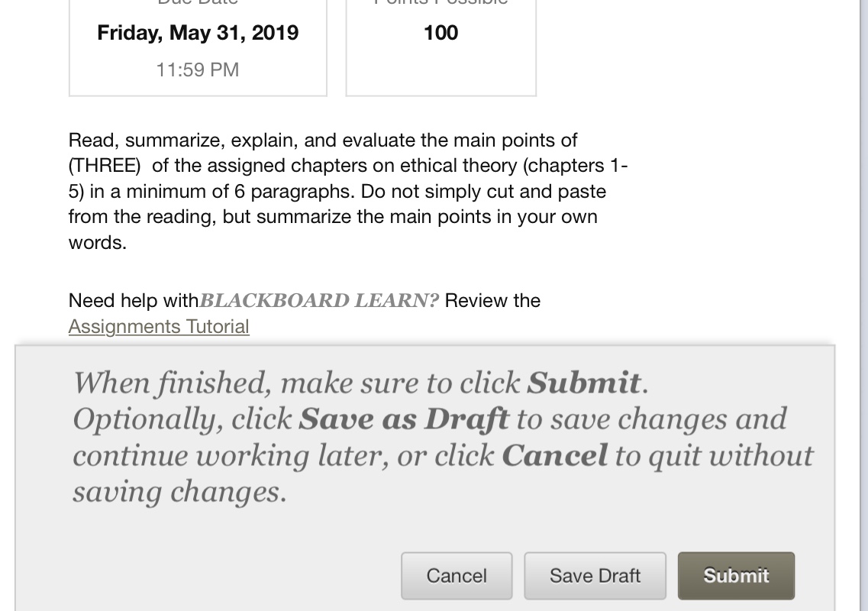The image size is (868, 611).
Task: Click the "saving changes." text
Action: (x=179, y=493)
